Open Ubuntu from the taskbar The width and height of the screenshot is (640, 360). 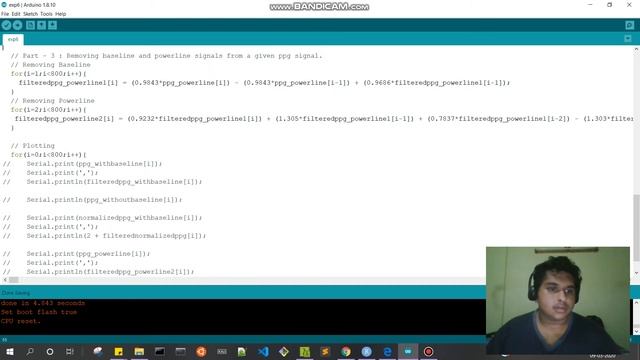201,351
